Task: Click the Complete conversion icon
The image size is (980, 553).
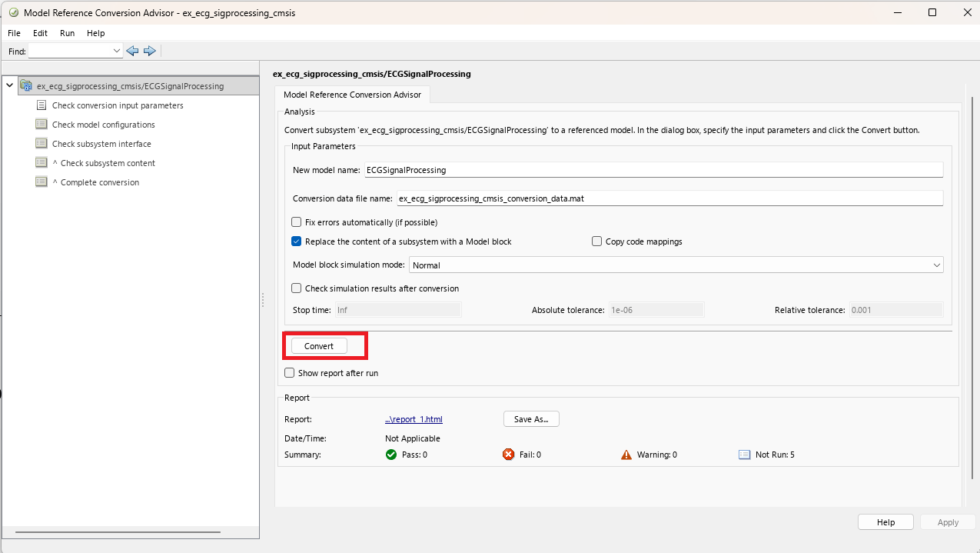Action: tap(42, 182)
